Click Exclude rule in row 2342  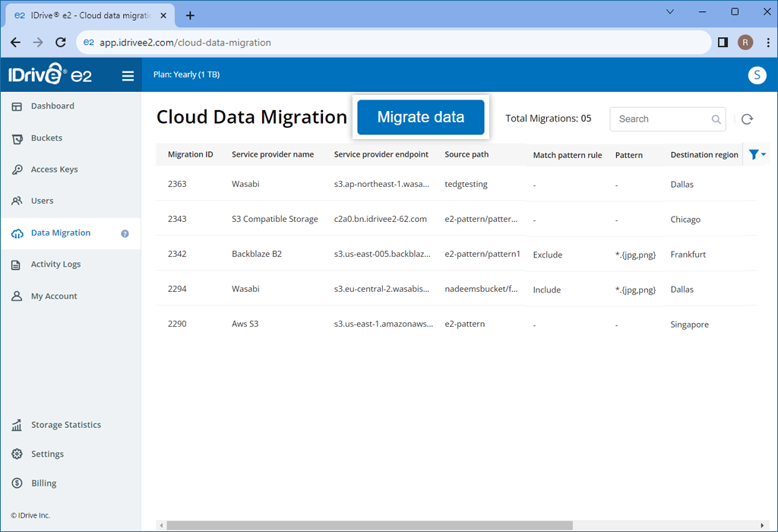pos(548,255)
